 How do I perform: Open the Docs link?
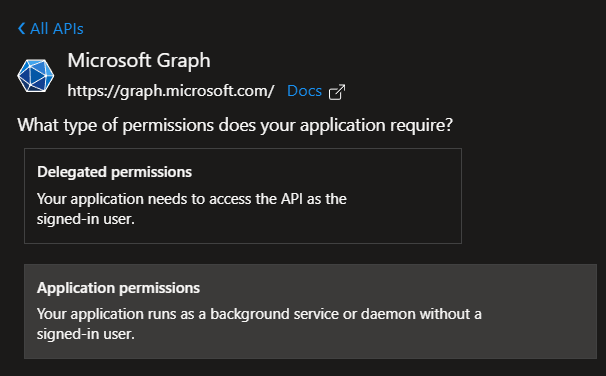click(x=304, y=91)
